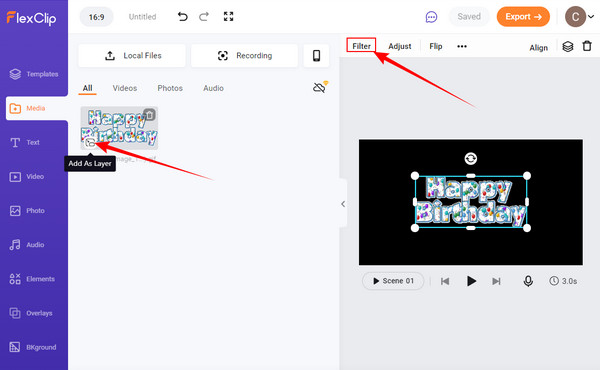Switch to the All media tab
The image size is (600, 370).
[x=88, y=88]
